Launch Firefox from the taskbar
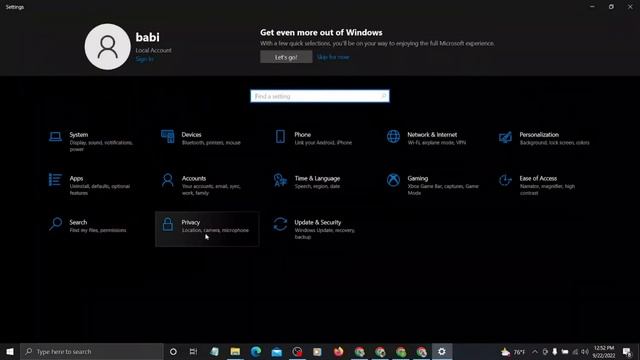Screen dimensions: 640x360 (338, 351)
